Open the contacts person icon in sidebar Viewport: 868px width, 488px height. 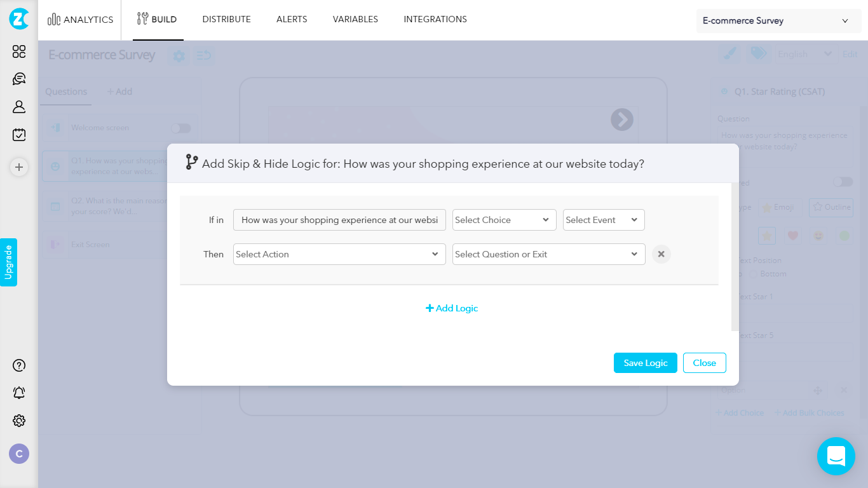coord(18,107)
